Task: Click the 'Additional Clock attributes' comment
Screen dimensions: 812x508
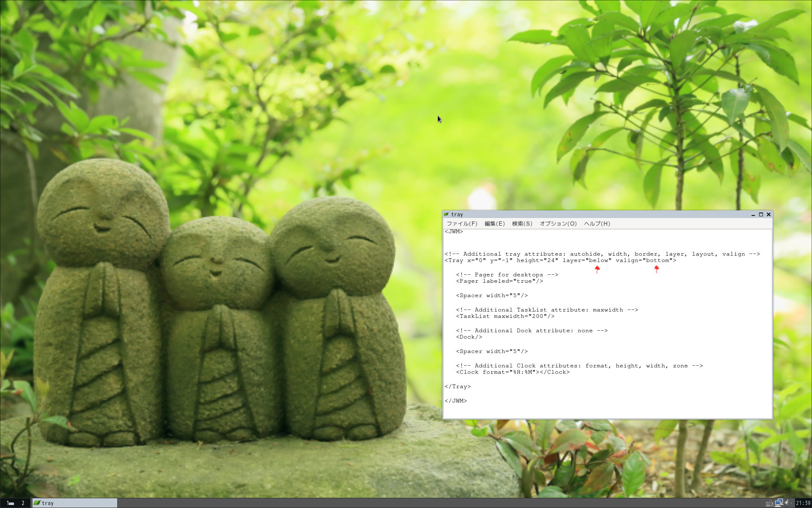Action: (x=579, y=366)
